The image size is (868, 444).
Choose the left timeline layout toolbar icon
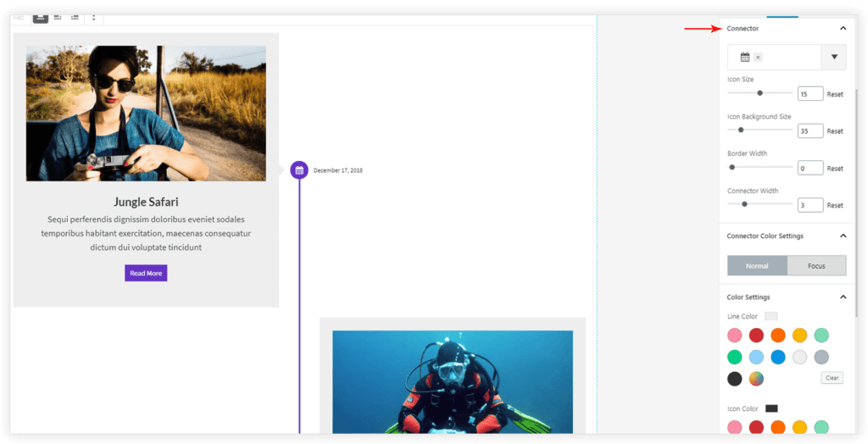pyautogui.click(x=58, y=16)
